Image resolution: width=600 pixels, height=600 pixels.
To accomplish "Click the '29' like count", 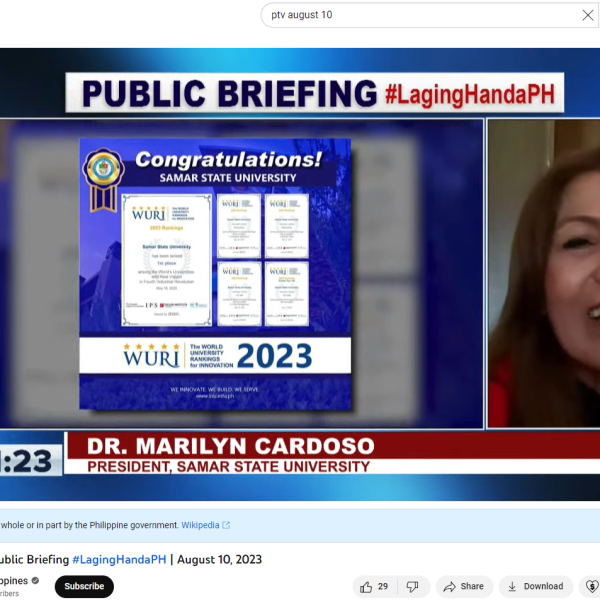I will tap(383, 586).
